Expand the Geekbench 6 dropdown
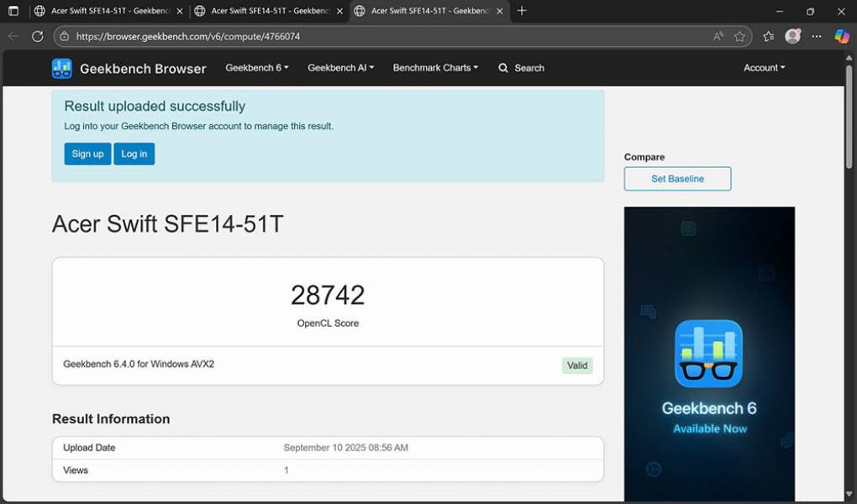This screenshot has width=857, height=504. (x=256, y=68)
